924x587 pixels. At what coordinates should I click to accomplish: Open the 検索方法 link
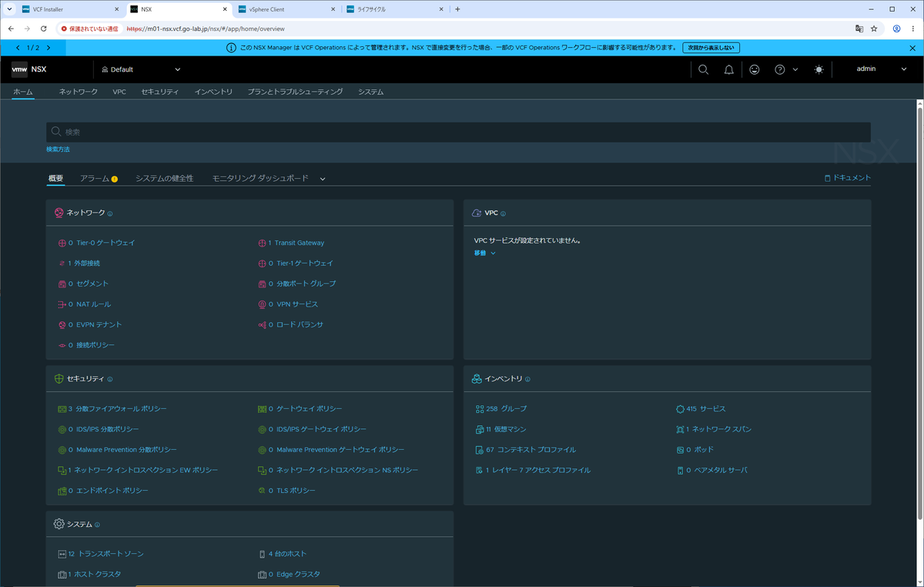coord(58,149)
